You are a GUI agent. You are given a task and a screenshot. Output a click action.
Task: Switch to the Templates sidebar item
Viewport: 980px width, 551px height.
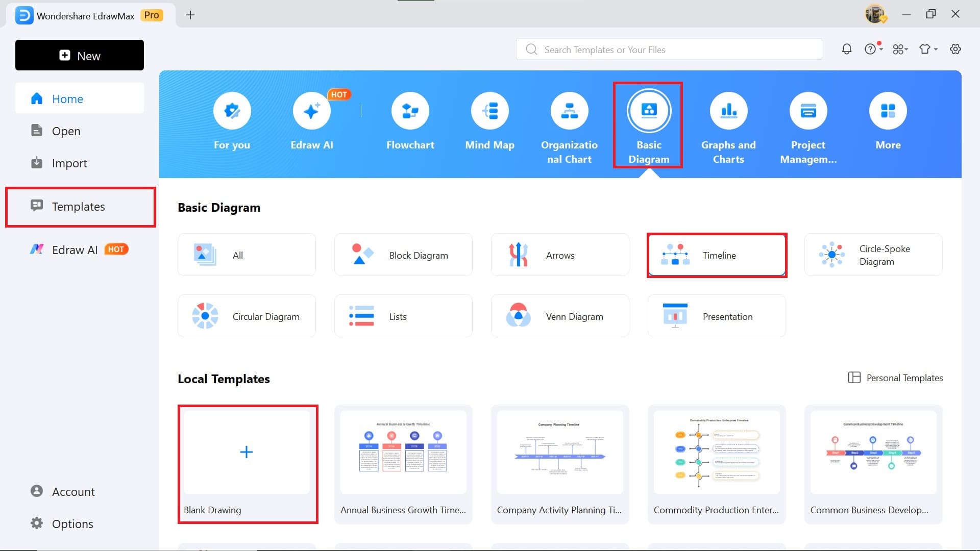[79, 207]
